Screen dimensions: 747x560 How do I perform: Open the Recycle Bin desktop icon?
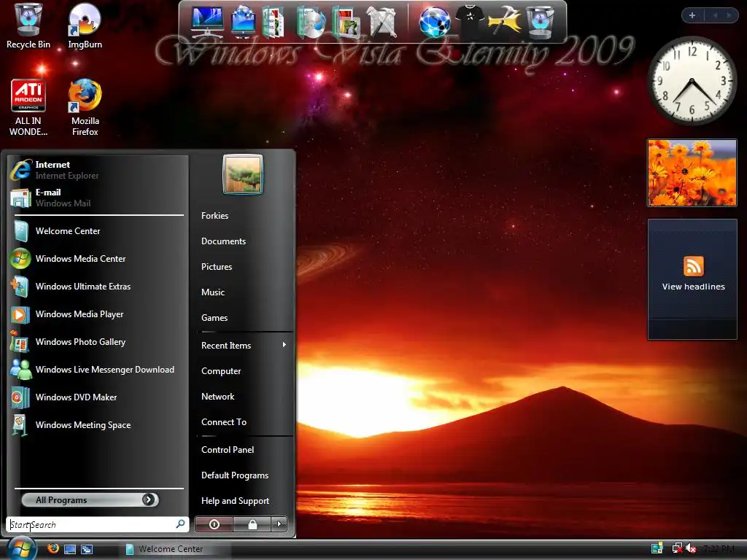point(28,26)
